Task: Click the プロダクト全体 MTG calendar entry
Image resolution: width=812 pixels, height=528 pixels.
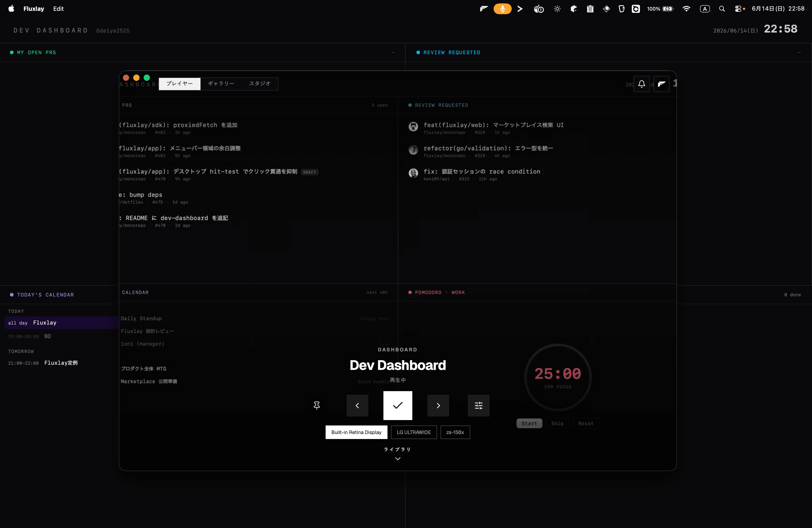Action: (x=143, y=369)
